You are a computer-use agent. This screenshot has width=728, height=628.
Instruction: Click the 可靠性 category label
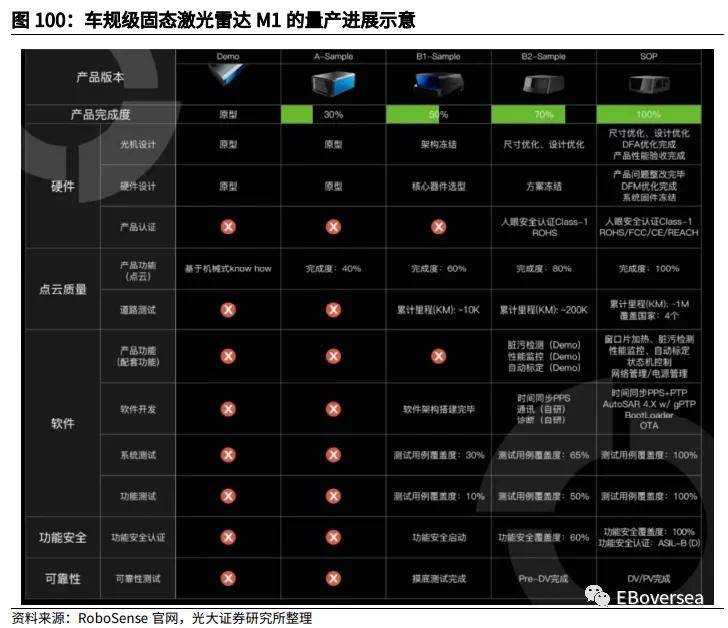[63, 579]
